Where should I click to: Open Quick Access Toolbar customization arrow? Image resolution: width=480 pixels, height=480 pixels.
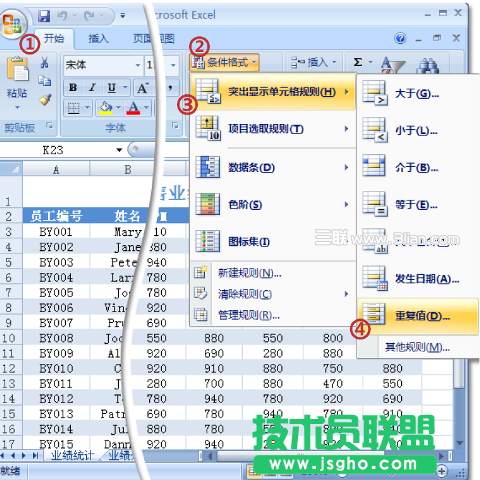point(123,15)
